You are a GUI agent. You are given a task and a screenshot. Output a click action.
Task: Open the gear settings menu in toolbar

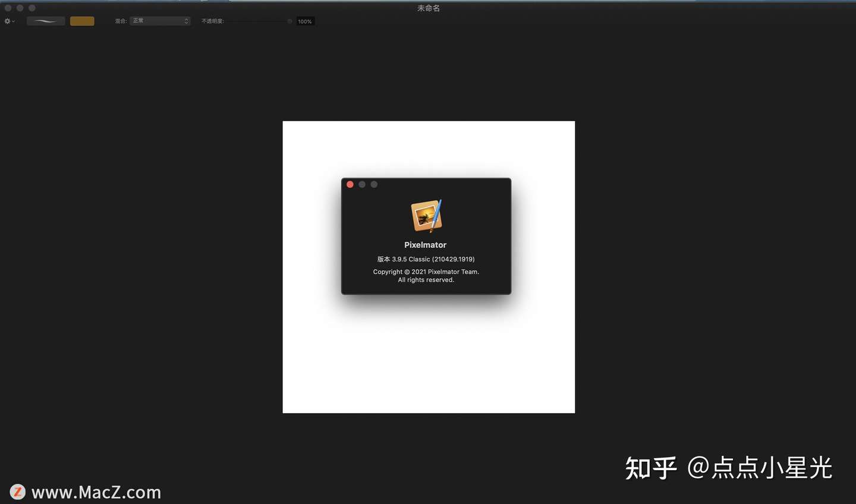pyautogui.click(x=10, y=21)
